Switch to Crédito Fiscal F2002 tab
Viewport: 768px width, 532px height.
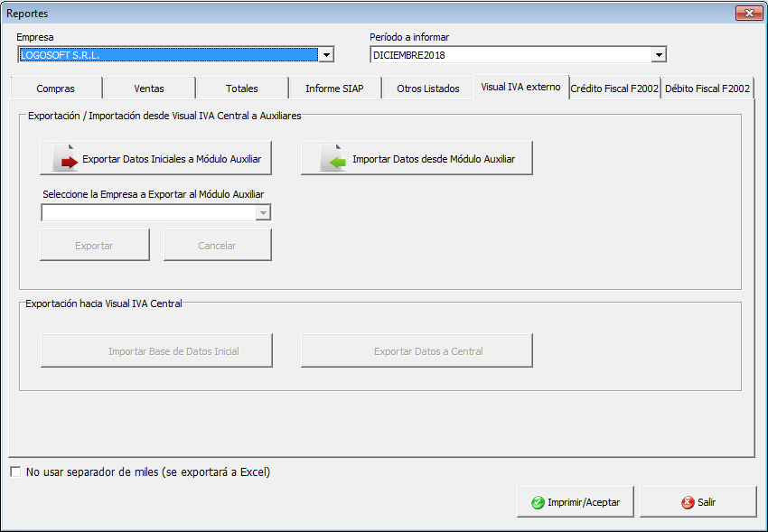(614, 89)
